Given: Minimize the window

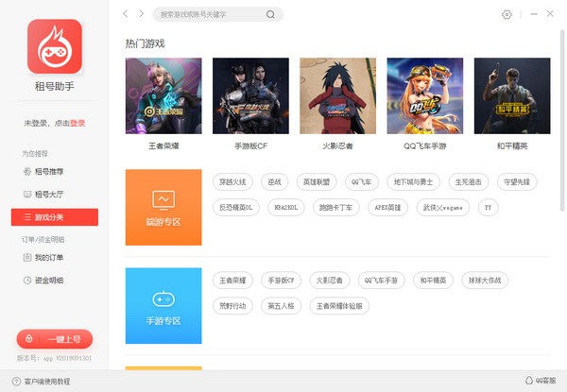Looking at the screenshot, I should click(534, 14).
